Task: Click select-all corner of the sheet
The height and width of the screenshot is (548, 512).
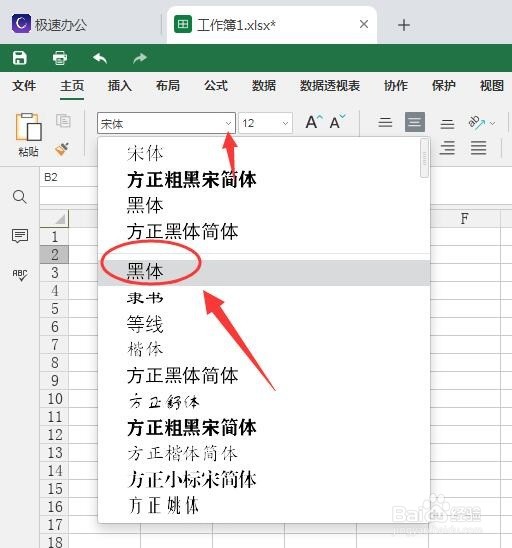Action: click(x=54, y=219)
